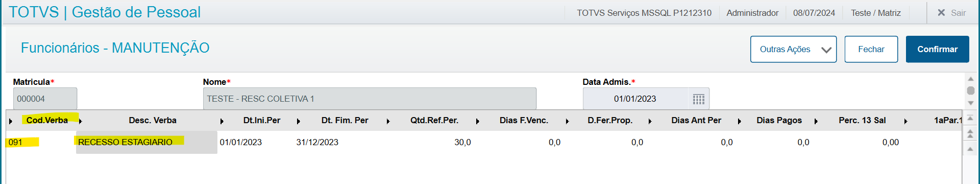Viewport: 980px width, 184px height.
Task: Select the Desc. Verba column header
Action: click(x=153, y=121)
